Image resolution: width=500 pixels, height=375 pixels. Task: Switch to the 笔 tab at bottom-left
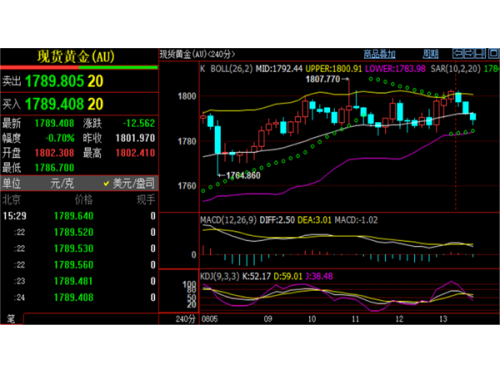[x=11, y=319]
